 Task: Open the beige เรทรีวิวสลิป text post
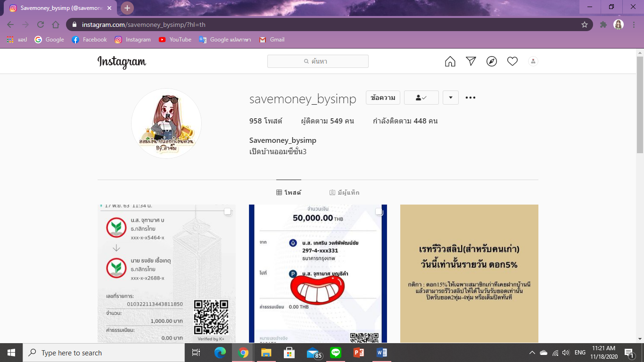pos(469,273)
